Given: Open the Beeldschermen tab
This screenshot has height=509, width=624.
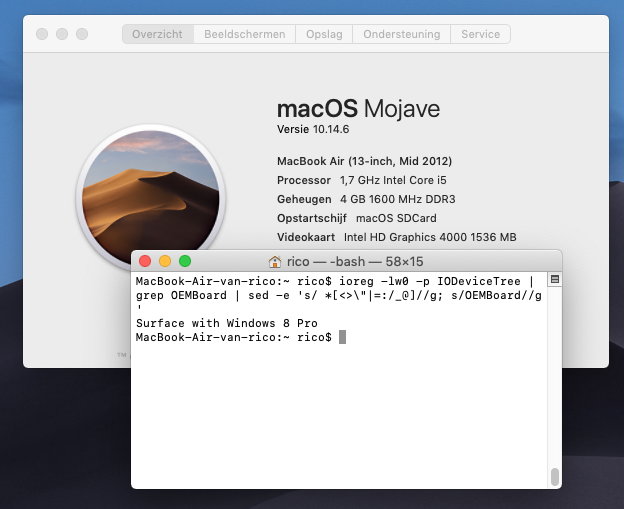Looking at the screenshot, I should tap(244, 34).
